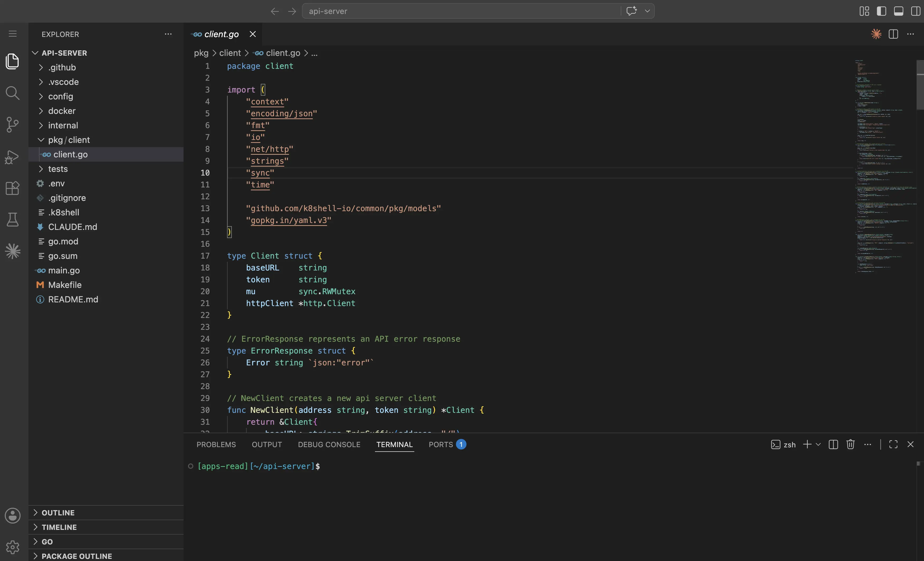Click the pkg breadcrumb segment
This screenshot has width=924, height=561.
[x=201, y=53]
